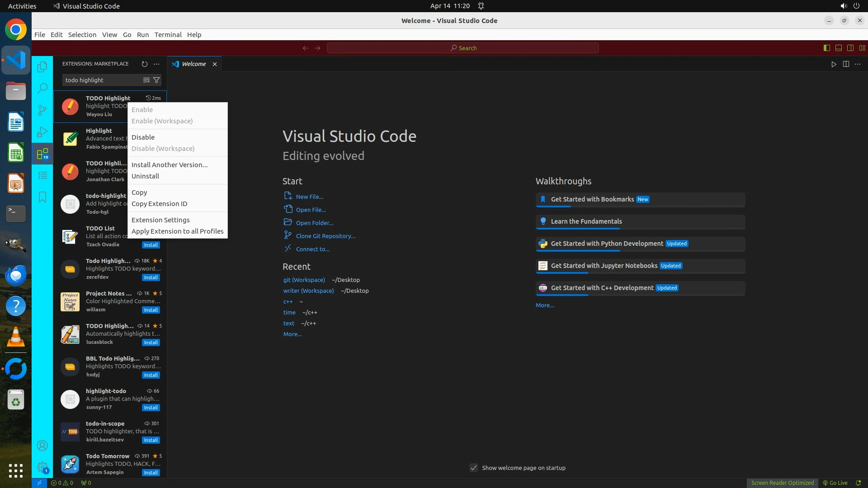Open the Accounts icon in activity bar
The width and height of the screenshot is (868, 488).
(42, 446)
